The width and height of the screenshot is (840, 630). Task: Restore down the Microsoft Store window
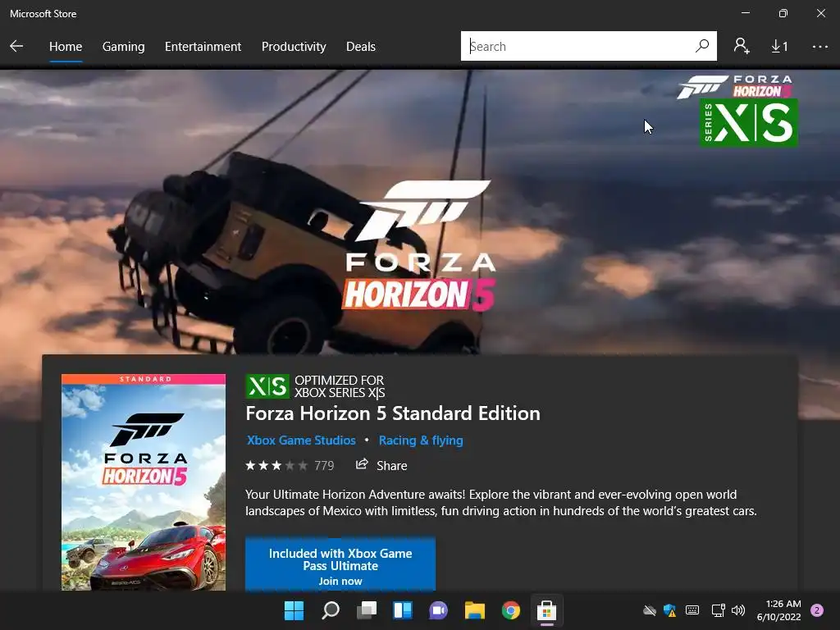pos(783,13)
